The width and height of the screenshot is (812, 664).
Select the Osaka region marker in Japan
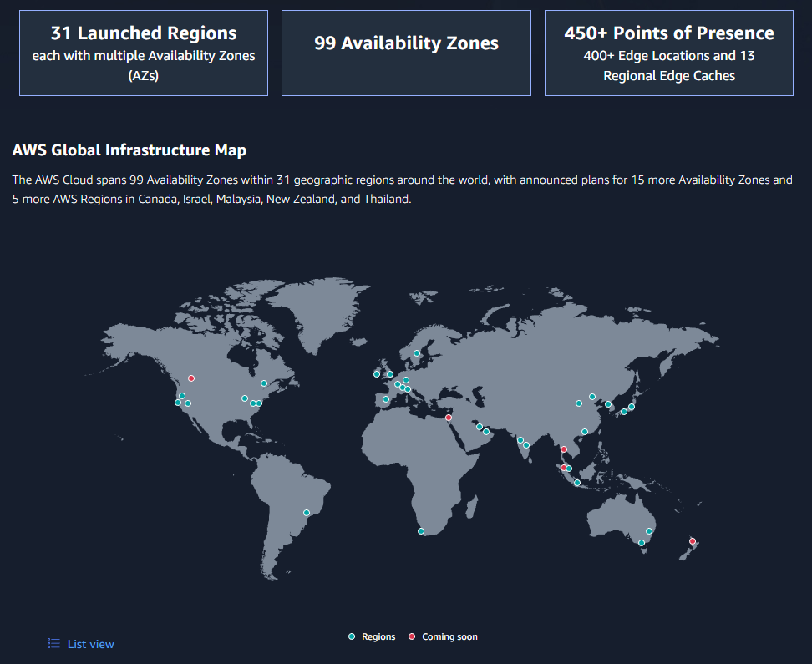624,412
